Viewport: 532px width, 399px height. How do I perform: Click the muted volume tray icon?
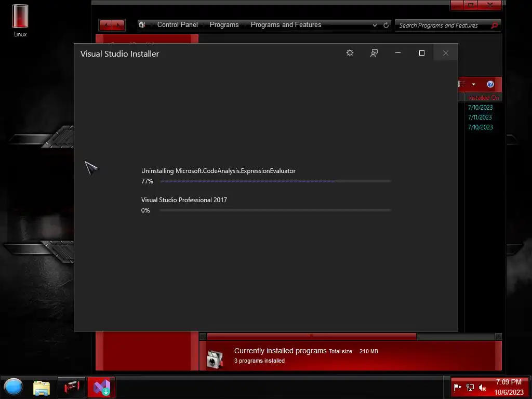coord(482,387)
